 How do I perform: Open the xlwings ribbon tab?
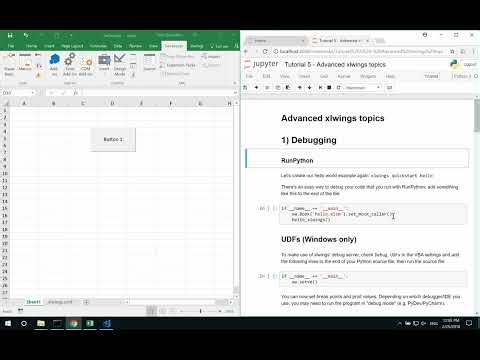pyautogui.click(x=197, y=46)
